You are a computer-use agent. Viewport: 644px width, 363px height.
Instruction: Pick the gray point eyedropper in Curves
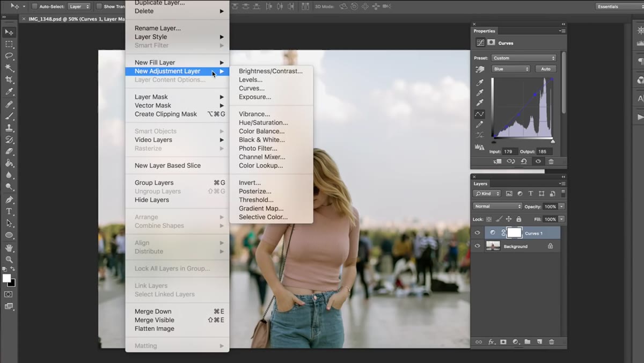pyautogui.click(x=480, y=92)
